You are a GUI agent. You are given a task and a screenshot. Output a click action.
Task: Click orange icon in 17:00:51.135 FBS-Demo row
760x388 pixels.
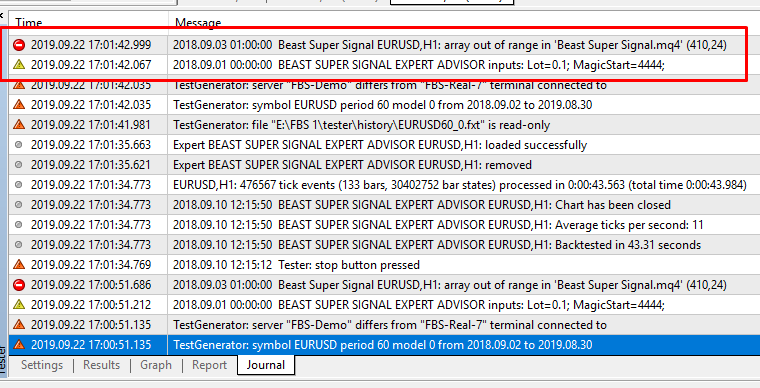[x=19, y=324]
